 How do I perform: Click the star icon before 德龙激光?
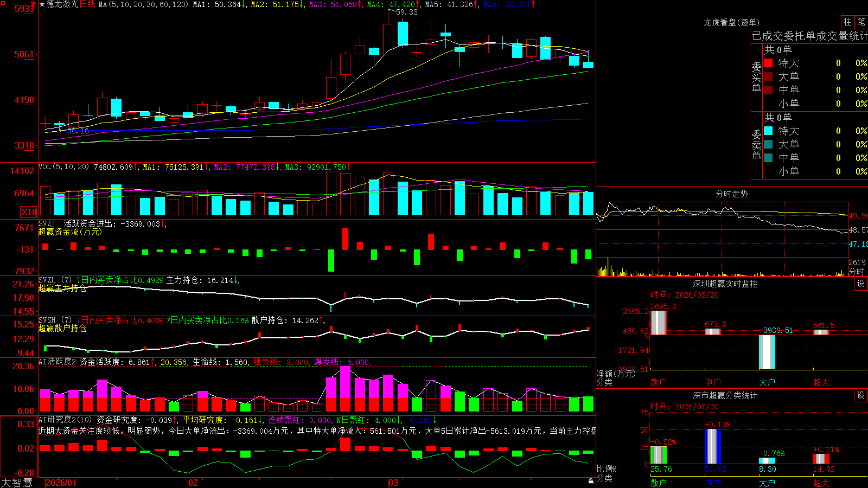[x=42, y=4]
